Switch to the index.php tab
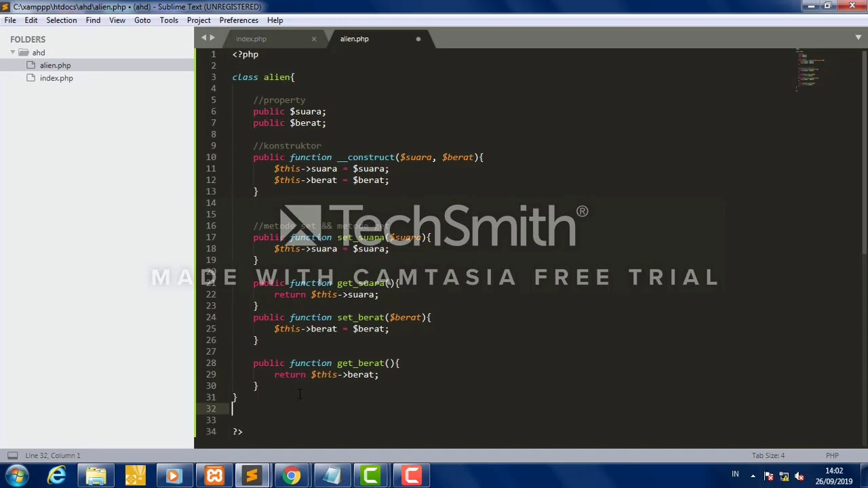This screenshot has height=488, width=868. [x=252, y=39]
